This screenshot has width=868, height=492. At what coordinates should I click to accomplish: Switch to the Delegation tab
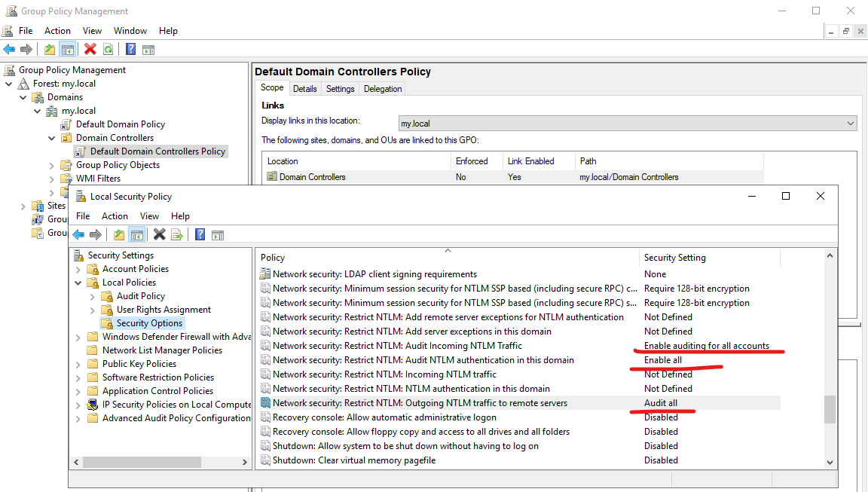click(383, 89)
